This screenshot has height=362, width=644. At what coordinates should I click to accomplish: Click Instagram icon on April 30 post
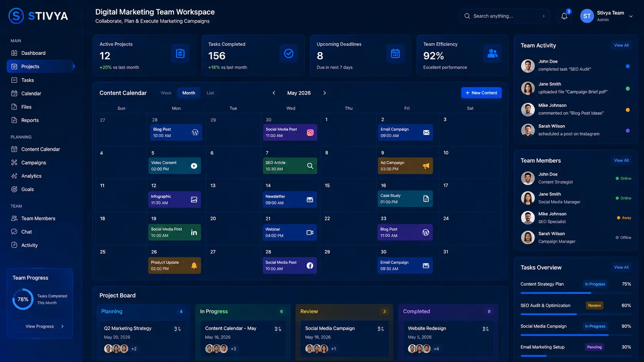[x=310, y=132]
